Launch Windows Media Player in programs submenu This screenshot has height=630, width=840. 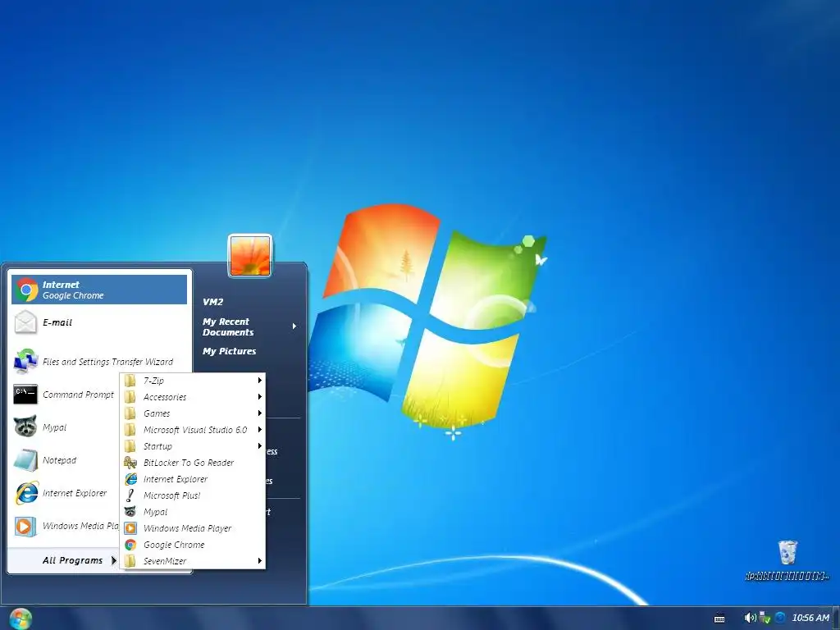coord(194,528)
